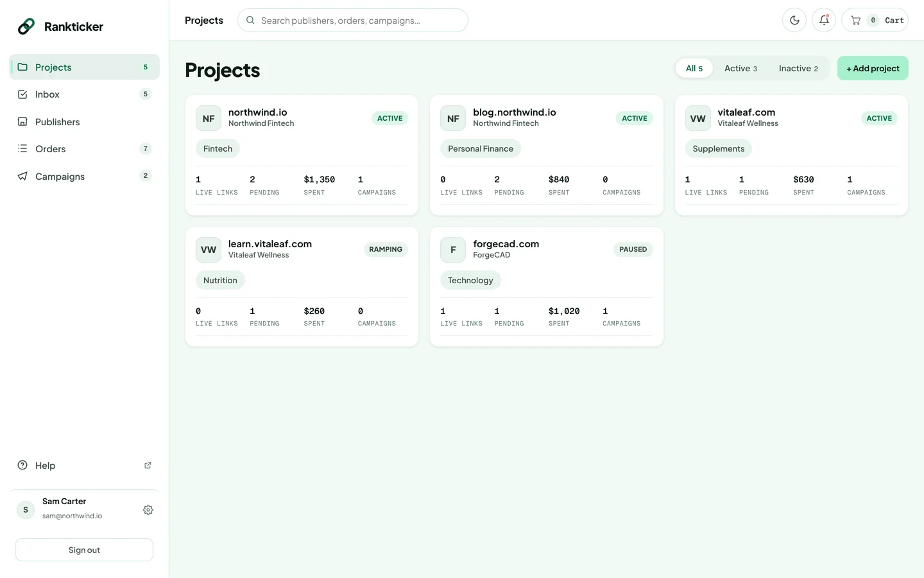Click ACTIVE badge on northwind.io card
924x578 pixels.
click(390, 118)
